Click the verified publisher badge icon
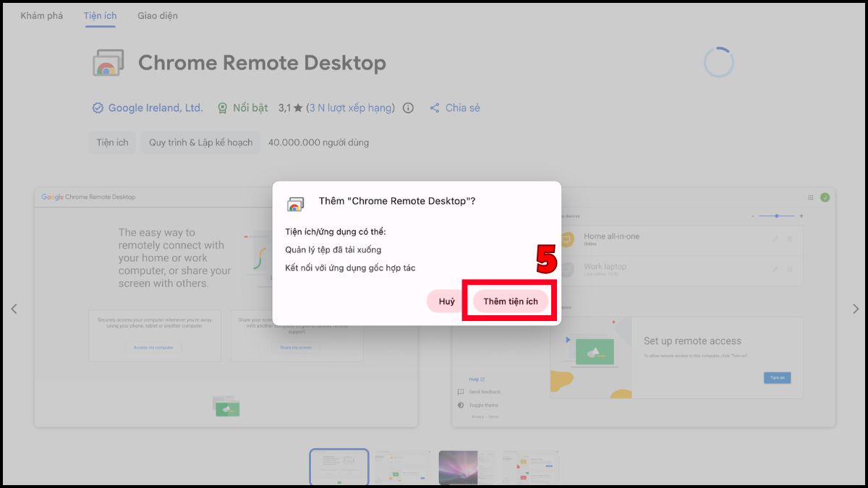 coord(98,108)
